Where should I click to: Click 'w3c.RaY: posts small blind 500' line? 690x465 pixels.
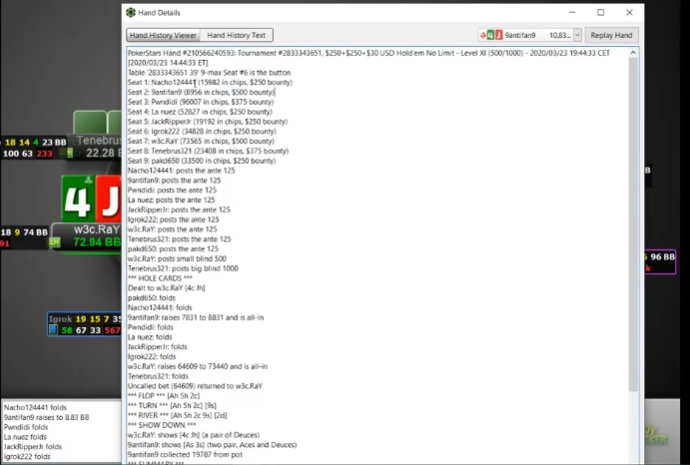click(177, 259)
